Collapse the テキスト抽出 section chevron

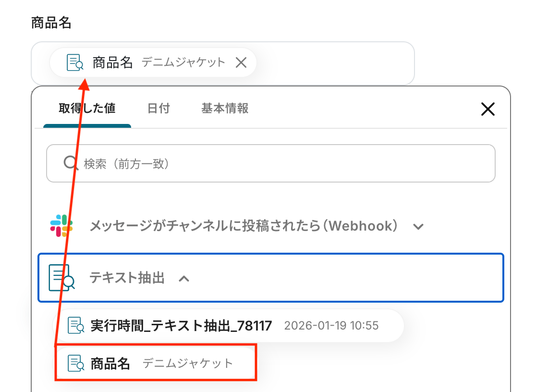click(x=184, y=279)
